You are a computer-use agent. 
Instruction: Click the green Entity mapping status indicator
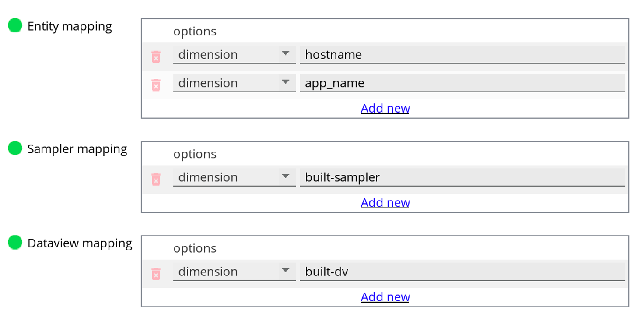coord(15,26)
